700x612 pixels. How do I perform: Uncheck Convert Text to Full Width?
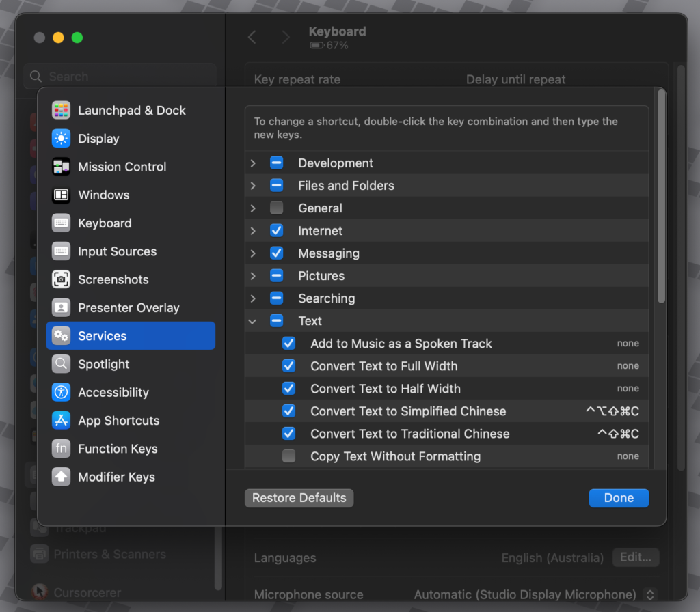pyautogui.click(x=288, y=365)
